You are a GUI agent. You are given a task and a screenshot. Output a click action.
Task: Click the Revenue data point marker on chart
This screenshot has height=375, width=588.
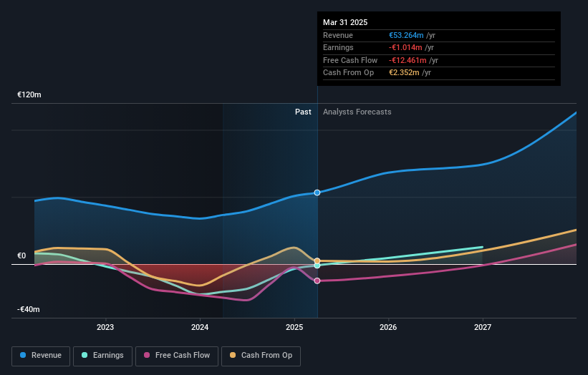pyautogui.click(x=317, y=193)
